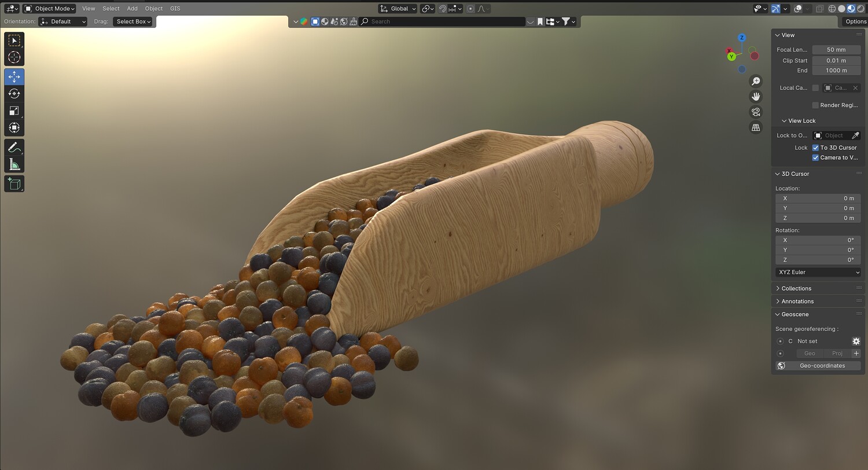Open Global transform orientation dropdown
868x470 pixels.
[x=398, y=9]
